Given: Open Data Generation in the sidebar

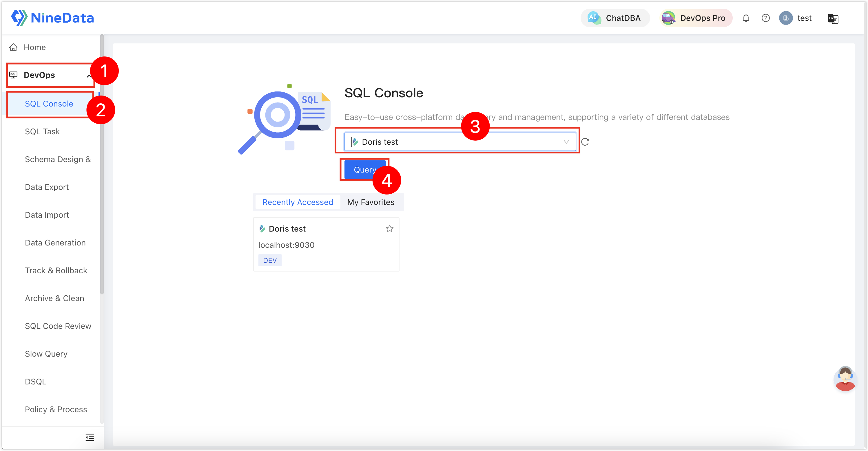Looking at the screenshot, I should [x=55, y=243].
